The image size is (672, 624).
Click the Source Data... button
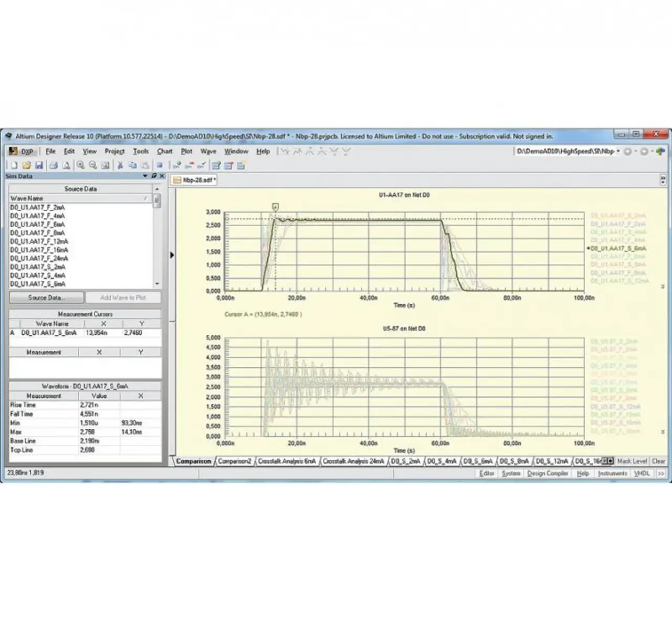pos(46,298)
